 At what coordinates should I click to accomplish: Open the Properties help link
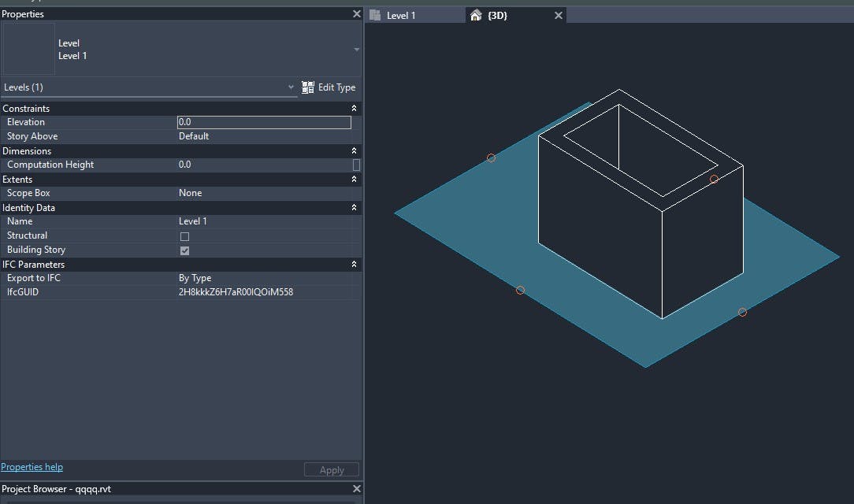pos(32,467)
